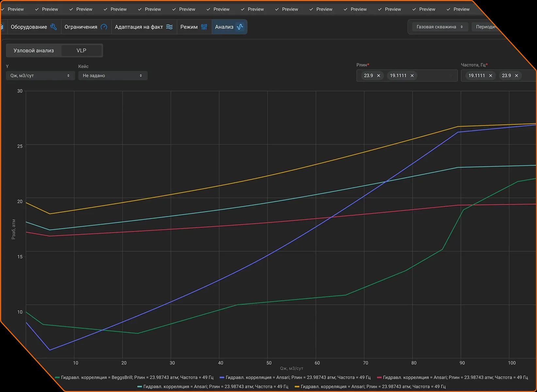Click the Частота, Гц field label
This screenshot has width=537, height=392.
pos(474,65)
